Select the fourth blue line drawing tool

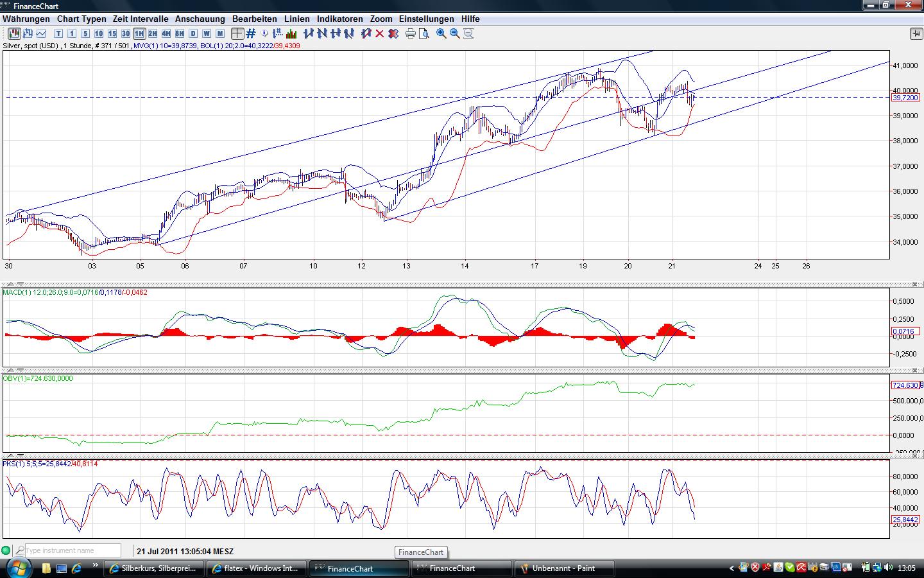pyautogui.click(x=349, y=33)
